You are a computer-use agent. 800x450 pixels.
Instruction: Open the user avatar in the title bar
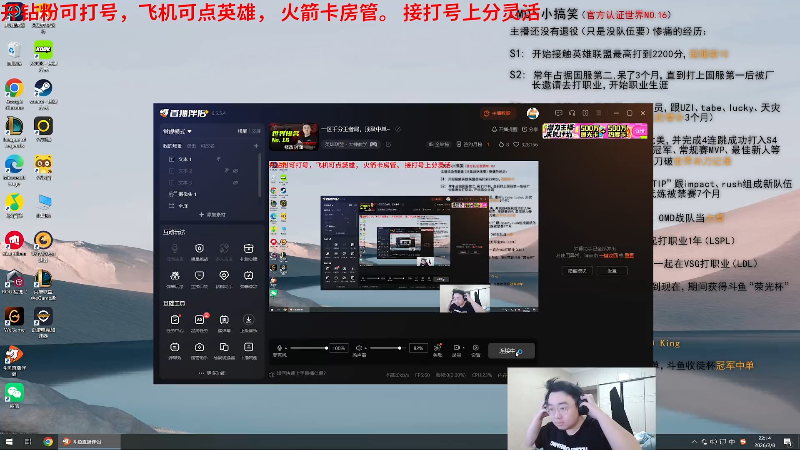tap(533, 113)
